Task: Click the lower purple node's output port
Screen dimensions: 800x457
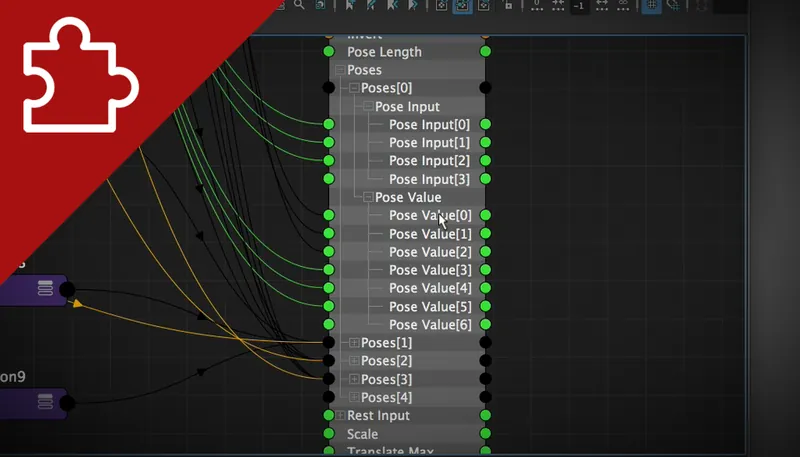Action: pyautogui.click(x=67, y=403)
